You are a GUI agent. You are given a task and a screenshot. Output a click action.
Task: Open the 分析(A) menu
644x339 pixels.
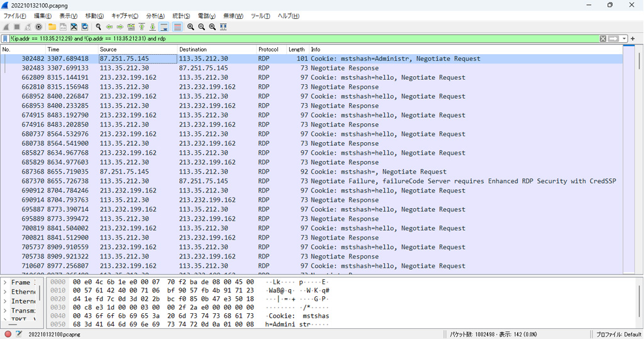point(155,16)
